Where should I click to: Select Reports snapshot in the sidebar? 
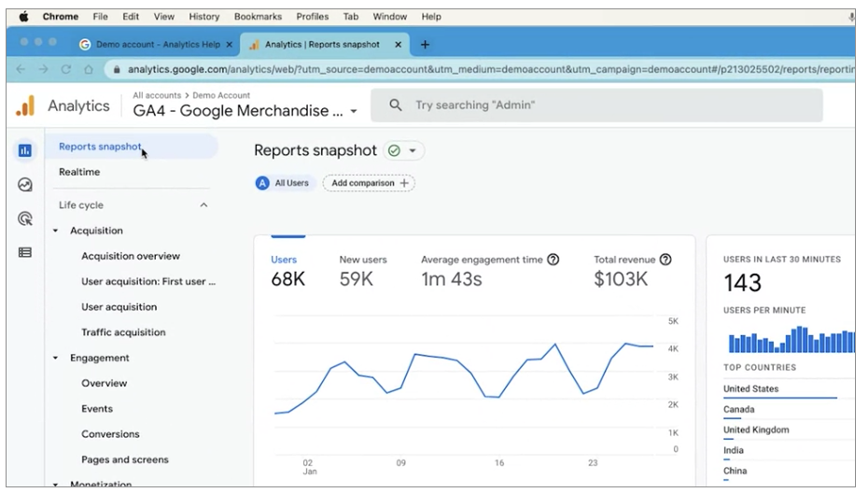132,147
